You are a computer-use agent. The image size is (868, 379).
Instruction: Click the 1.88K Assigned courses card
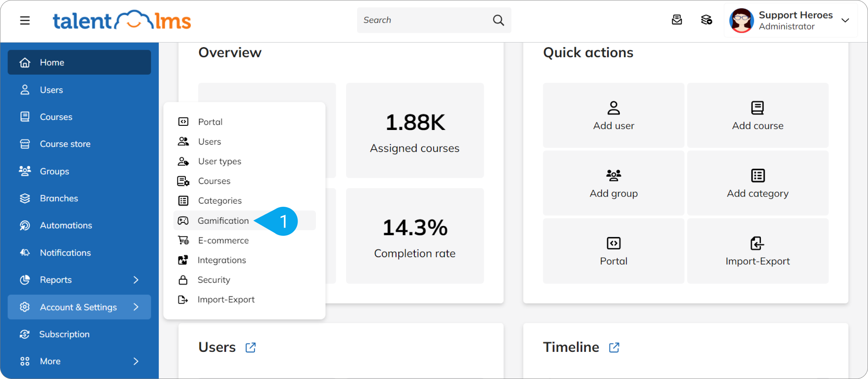click(415, 130)
